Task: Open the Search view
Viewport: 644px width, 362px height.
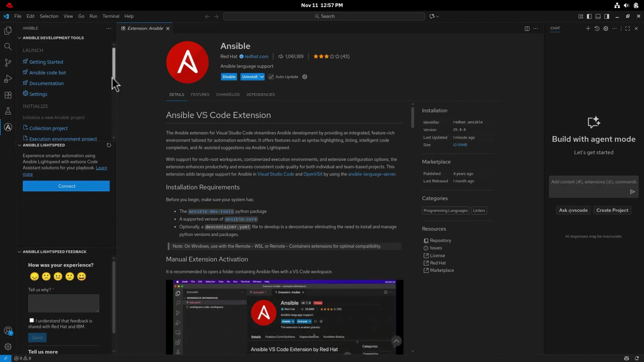Action: click(x=8, y=47)
